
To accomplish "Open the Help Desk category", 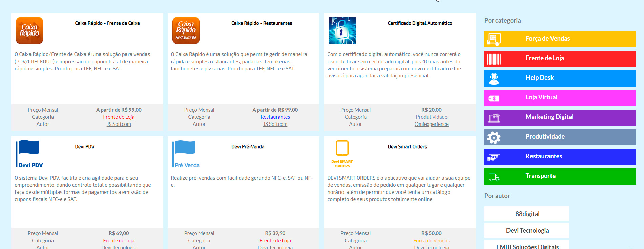I will tap(560, 78).
